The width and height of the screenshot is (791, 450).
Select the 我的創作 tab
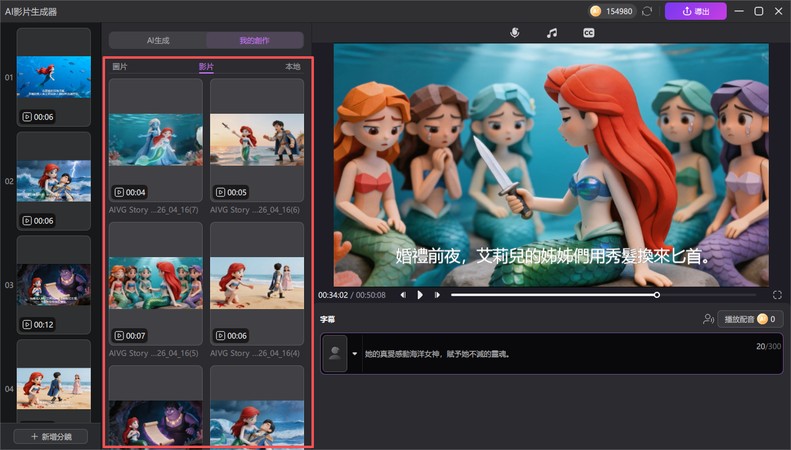[x=254, y=40]
